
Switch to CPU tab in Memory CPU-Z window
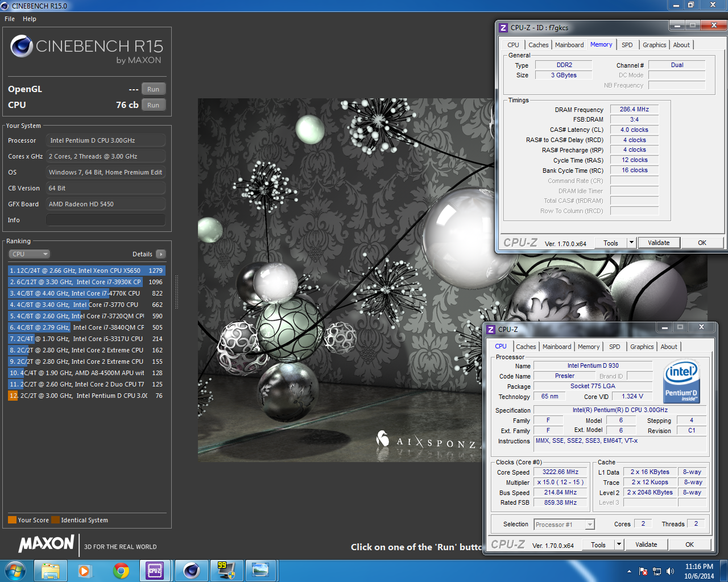(513, 45)
